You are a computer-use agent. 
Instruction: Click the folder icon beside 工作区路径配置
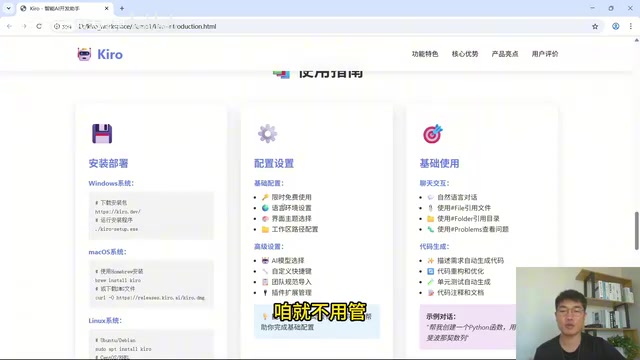tap(265, 229)
